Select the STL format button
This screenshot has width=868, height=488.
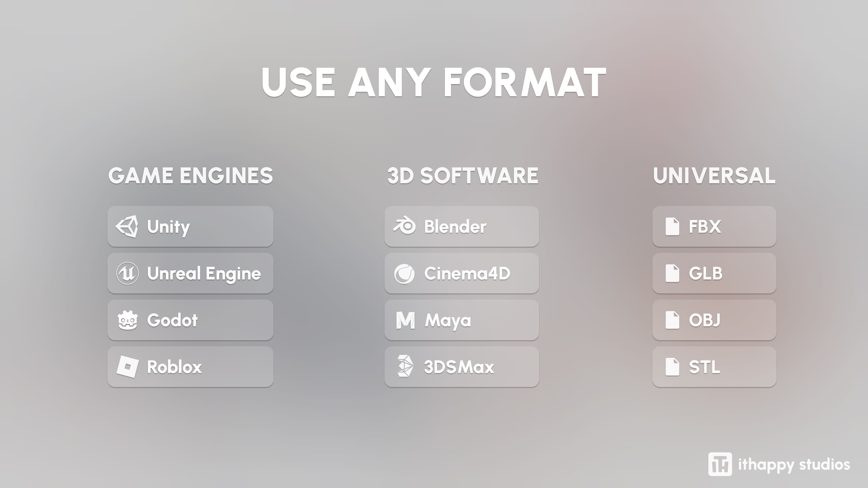714,367
